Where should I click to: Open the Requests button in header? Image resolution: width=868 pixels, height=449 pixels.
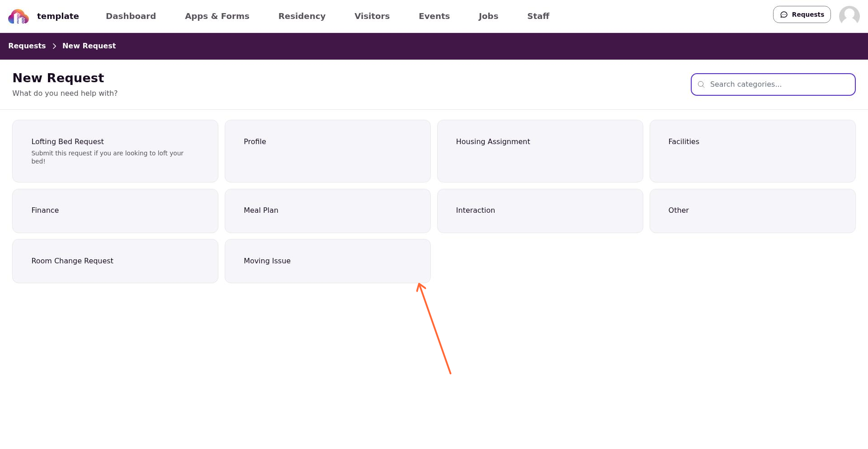pos(802,14)
